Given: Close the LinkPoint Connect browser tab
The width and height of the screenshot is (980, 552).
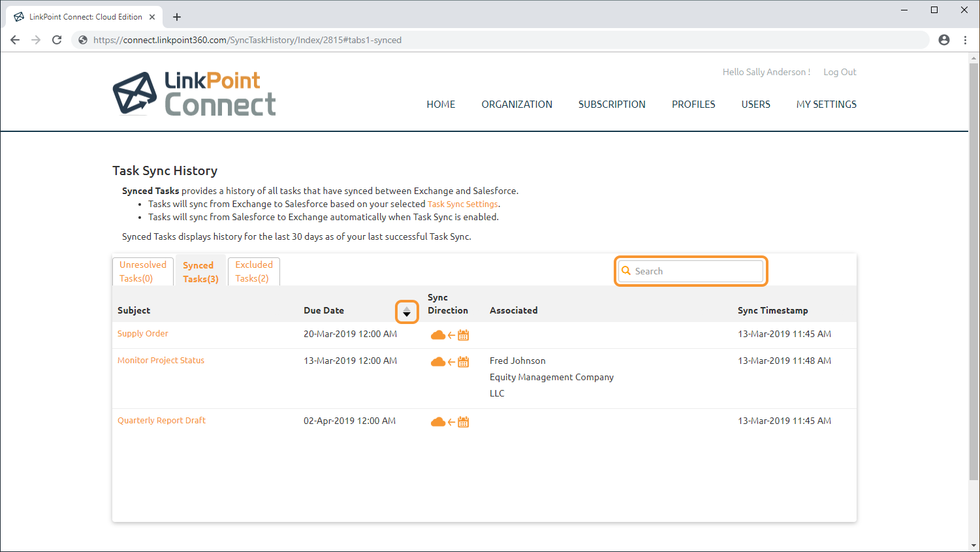Looking at the screenshot, I should (x=152, y=17).
